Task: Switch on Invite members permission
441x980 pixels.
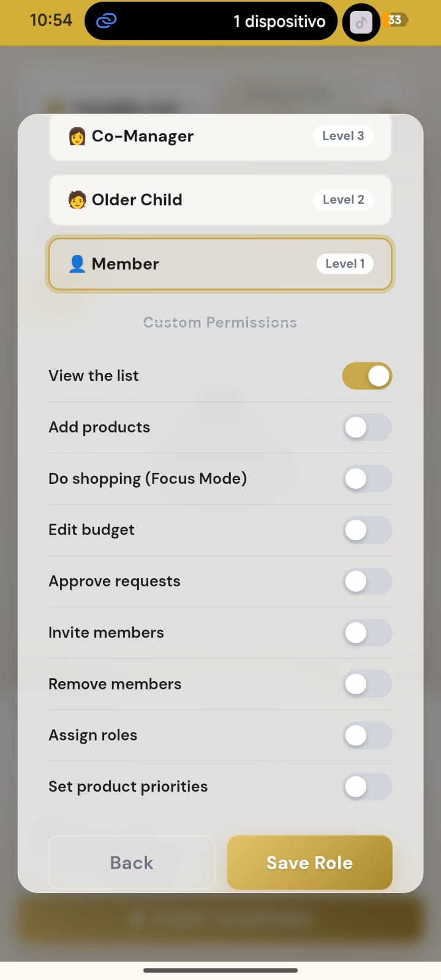Action: (367, 633)
